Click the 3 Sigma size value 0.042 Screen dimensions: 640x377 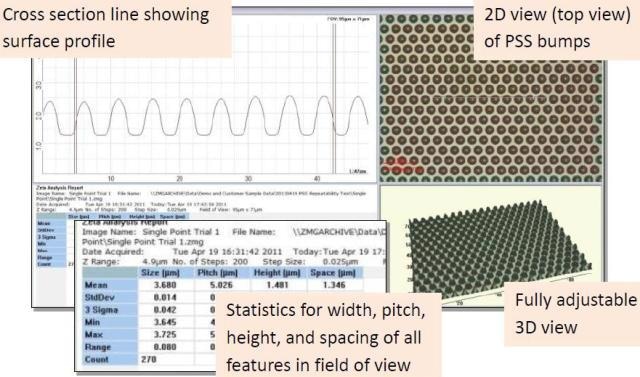click(165, 310)
